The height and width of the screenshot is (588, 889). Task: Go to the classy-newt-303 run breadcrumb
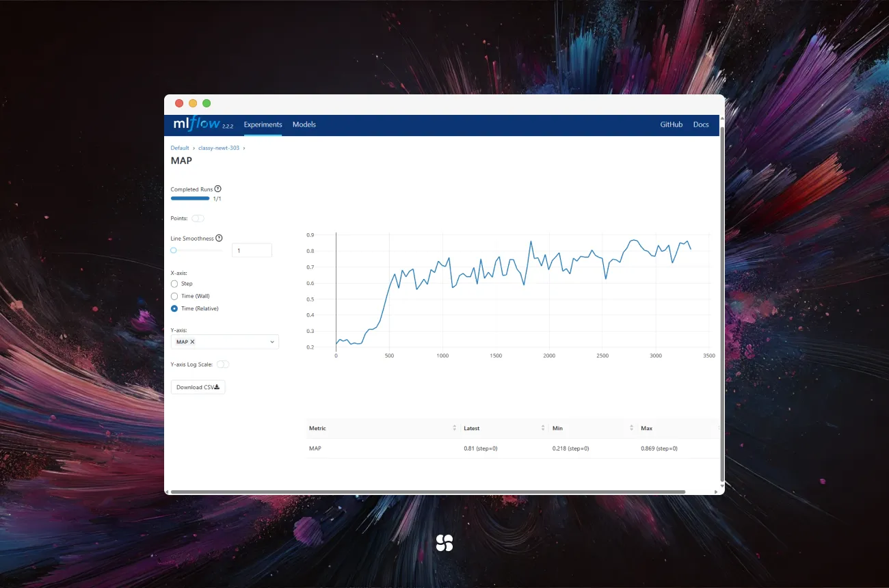point(219,148)
